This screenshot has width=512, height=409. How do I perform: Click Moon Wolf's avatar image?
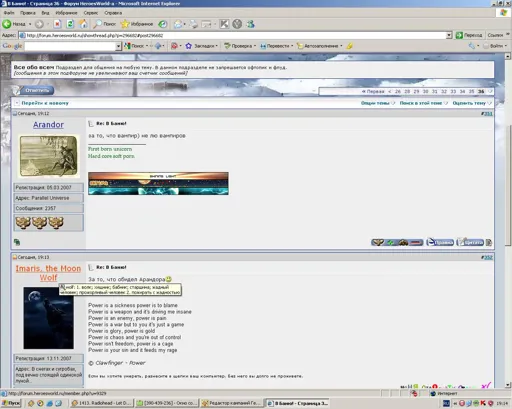pyautogui.click(x=49, y=318)
